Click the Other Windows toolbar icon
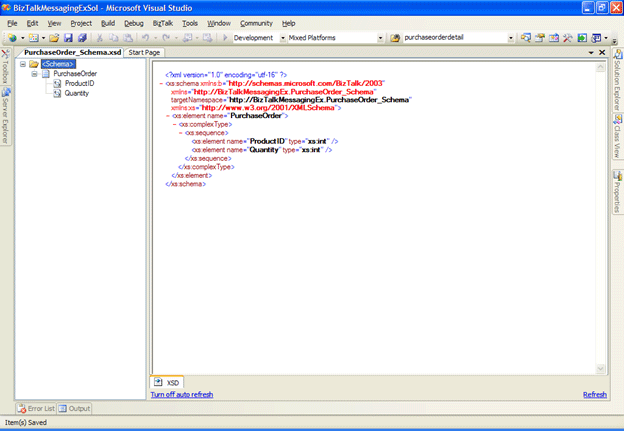This screenshot has width=624, height=431. click(596, 38)
